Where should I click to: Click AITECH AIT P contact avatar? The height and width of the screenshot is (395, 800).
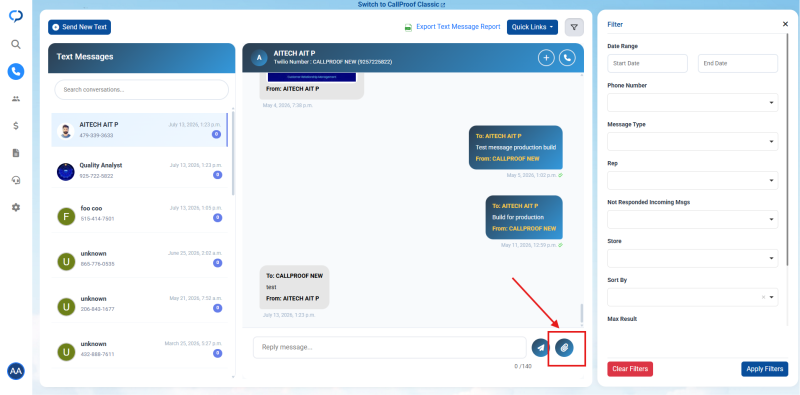tap(65, 131)
